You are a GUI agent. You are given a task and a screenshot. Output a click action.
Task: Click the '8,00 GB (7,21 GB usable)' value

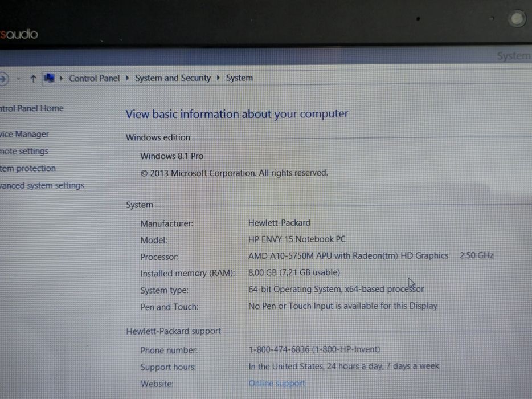pos(294,272)
